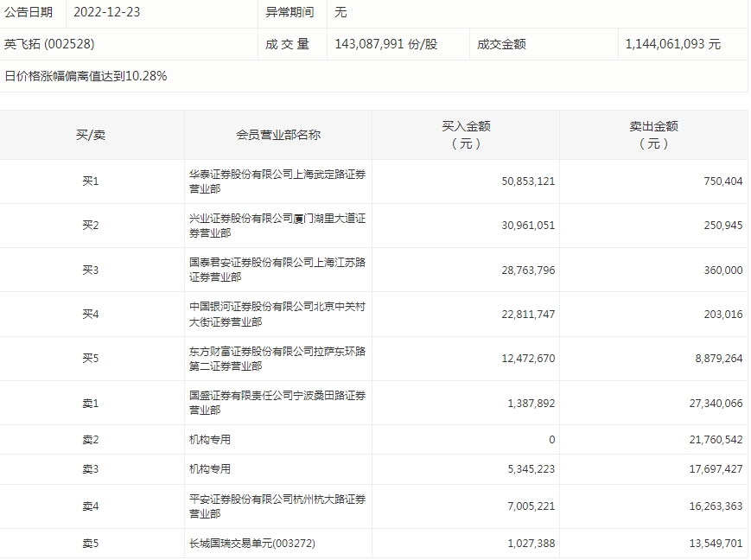Click the 华泰证券 上海武定路 brokerage name
The height and width of the screenshot is (560, 751).
click(x=277, y=181)
